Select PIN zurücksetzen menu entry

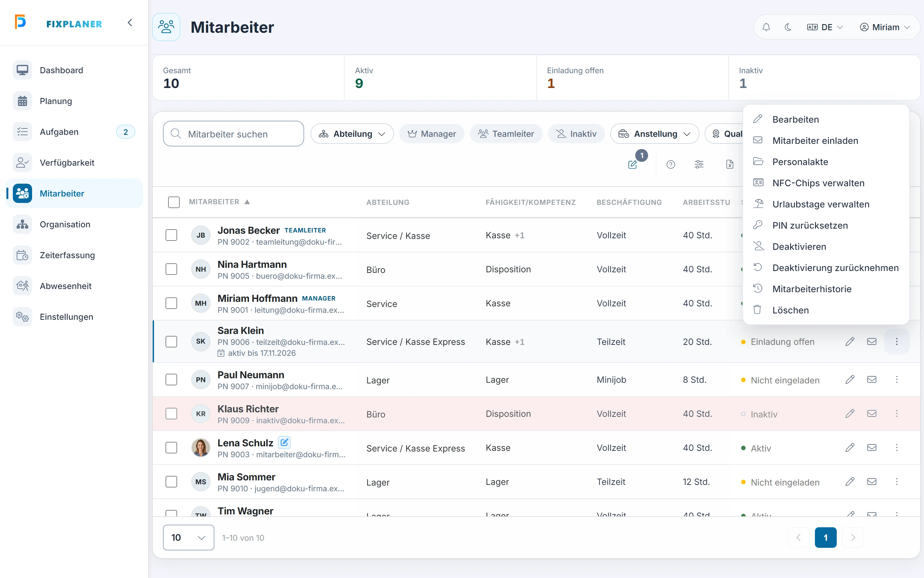click(x=826, y=225)
